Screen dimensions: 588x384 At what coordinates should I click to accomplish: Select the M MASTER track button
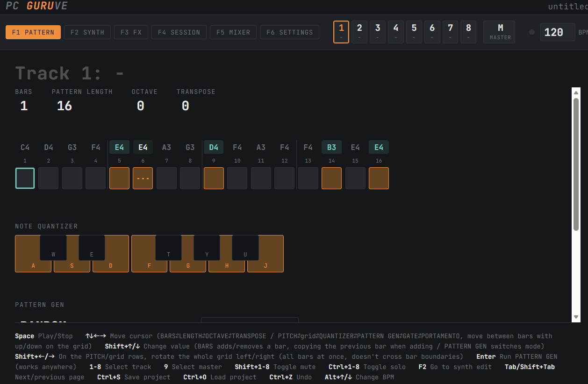click(x=499, y=32)
